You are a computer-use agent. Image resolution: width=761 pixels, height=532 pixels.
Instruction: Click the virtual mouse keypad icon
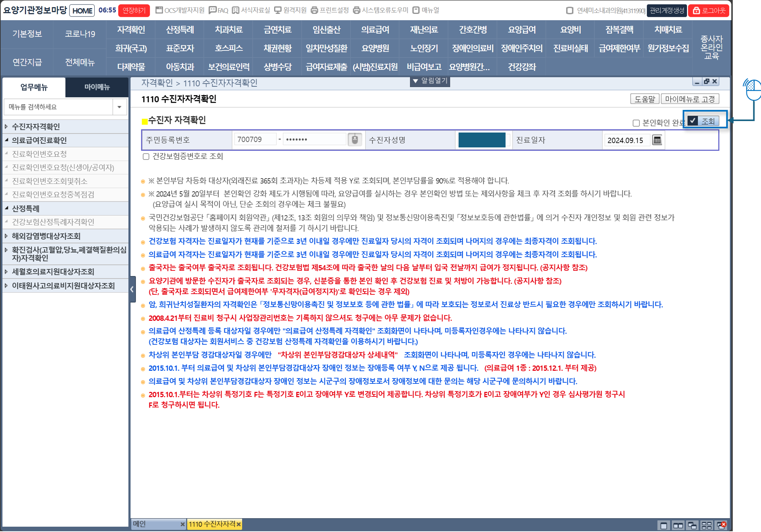pos(355,140)
